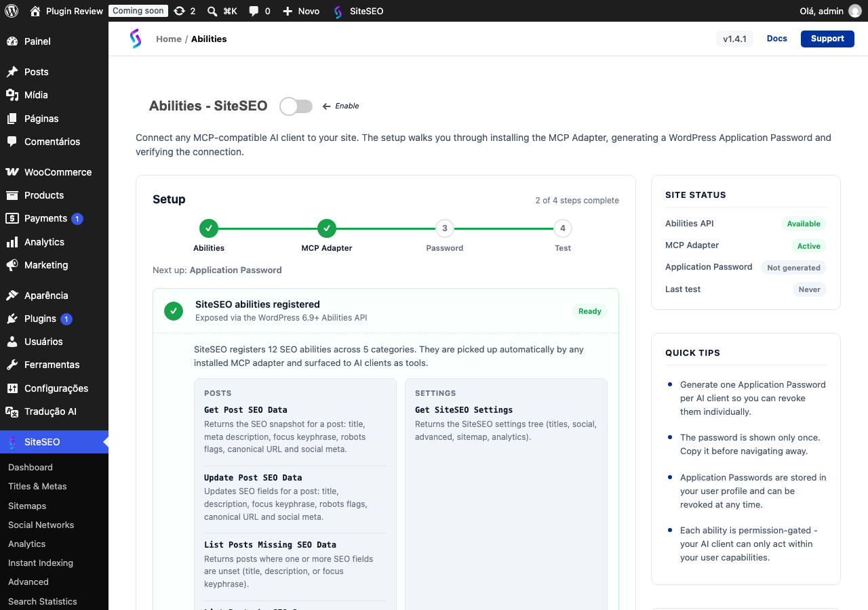Open SiteSEO Analytics submenu item
Viewport: 868px width, 610px height.
[x=27, y=544]
